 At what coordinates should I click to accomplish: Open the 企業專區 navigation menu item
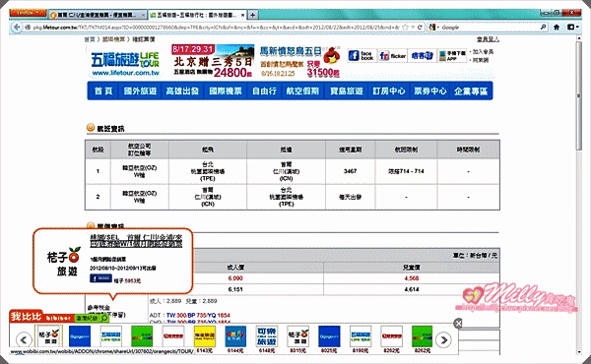[x=471, y=91]
